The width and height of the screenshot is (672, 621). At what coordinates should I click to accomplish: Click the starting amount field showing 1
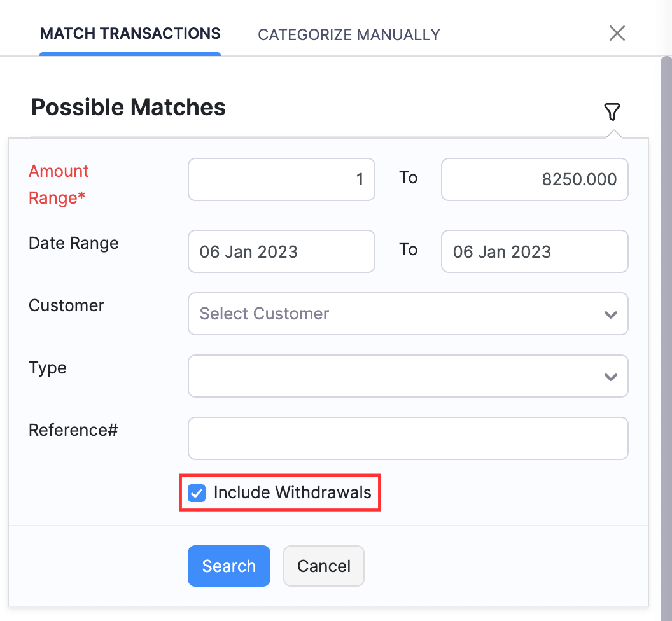click(281, 179)
